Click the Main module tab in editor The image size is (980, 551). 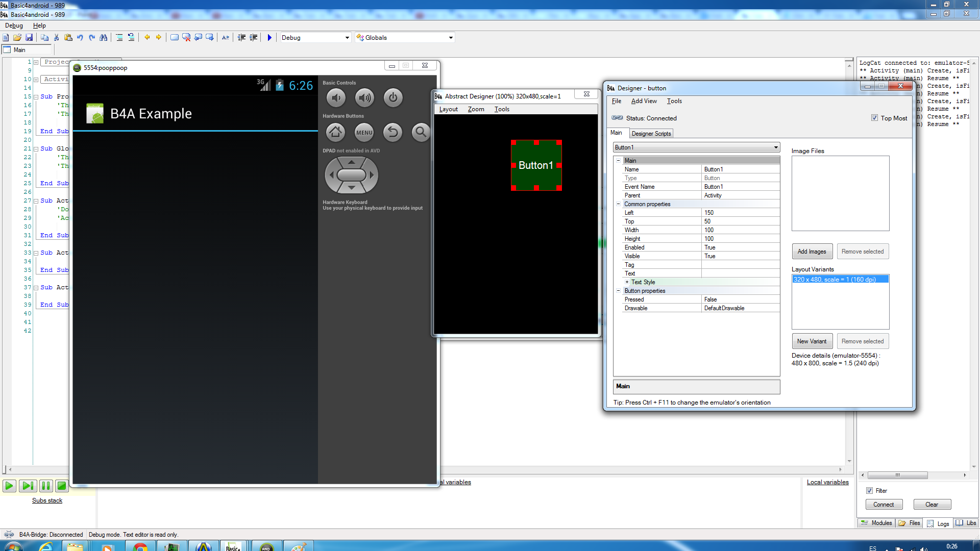[27, 49]
